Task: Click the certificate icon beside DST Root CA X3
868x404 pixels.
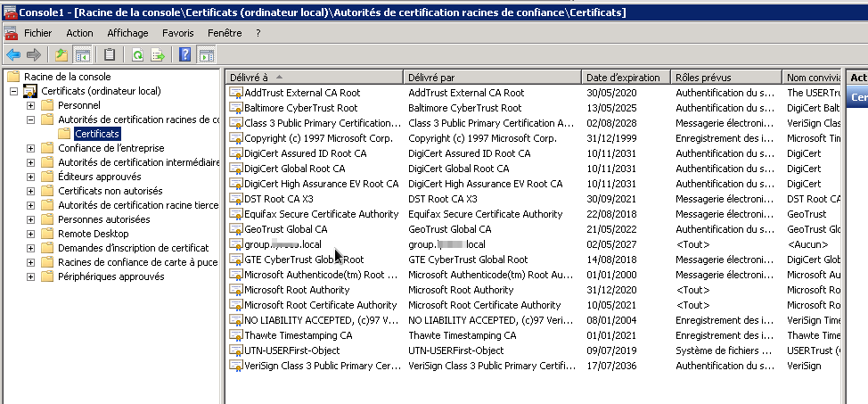Action: (236, 199)
